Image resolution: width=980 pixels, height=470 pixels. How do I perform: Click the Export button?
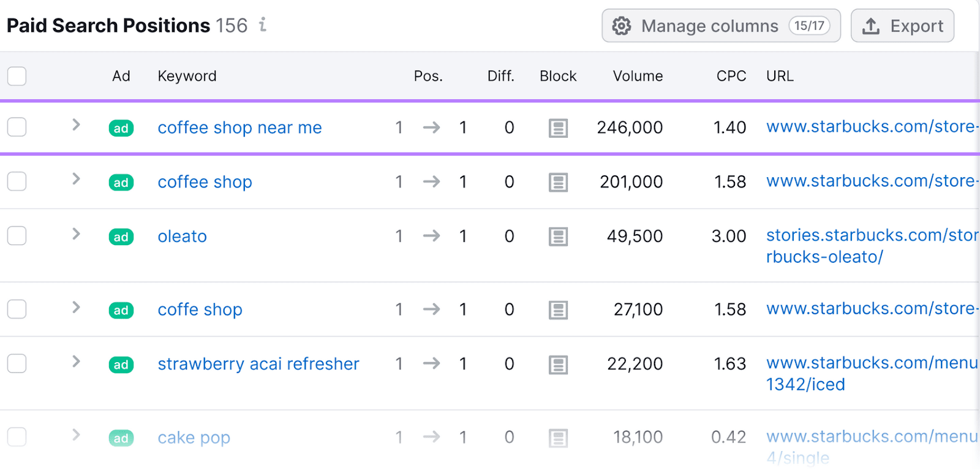902,26
